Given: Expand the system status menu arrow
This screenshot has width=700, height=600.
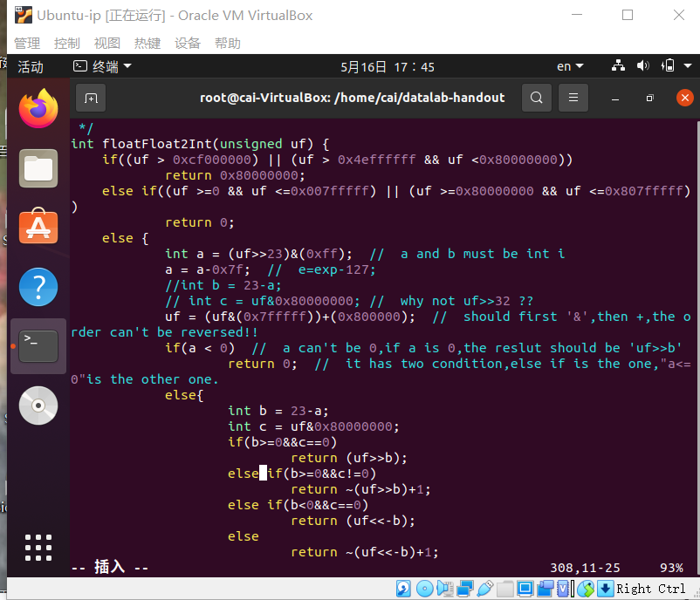Looking at the screenshot, I should [688, 66].
